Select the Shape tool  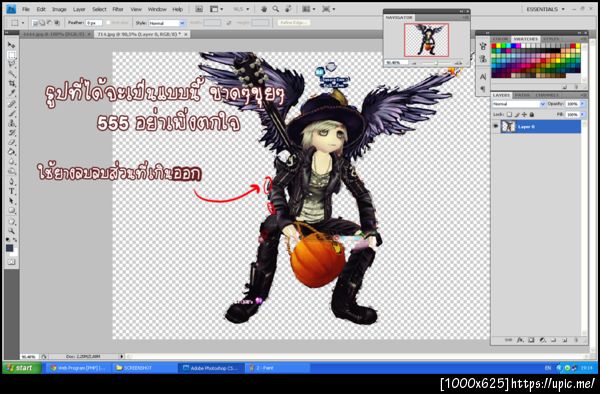[x=11, y=210]
